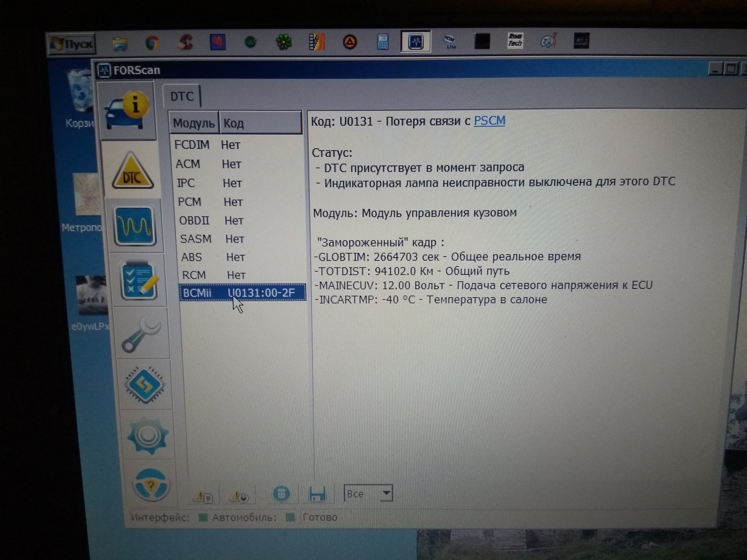Follow the PSCM hyperlink

pos(489,121)
